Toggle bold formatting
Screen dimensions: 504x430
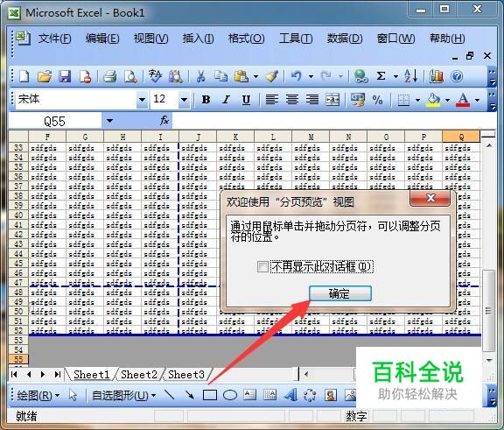(206, 100)
